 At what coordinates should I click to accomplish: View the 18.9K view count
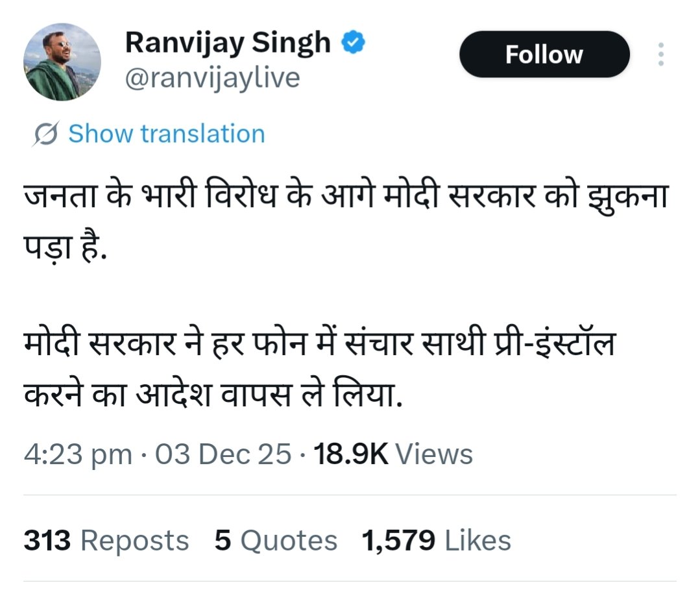coord(350,454)
